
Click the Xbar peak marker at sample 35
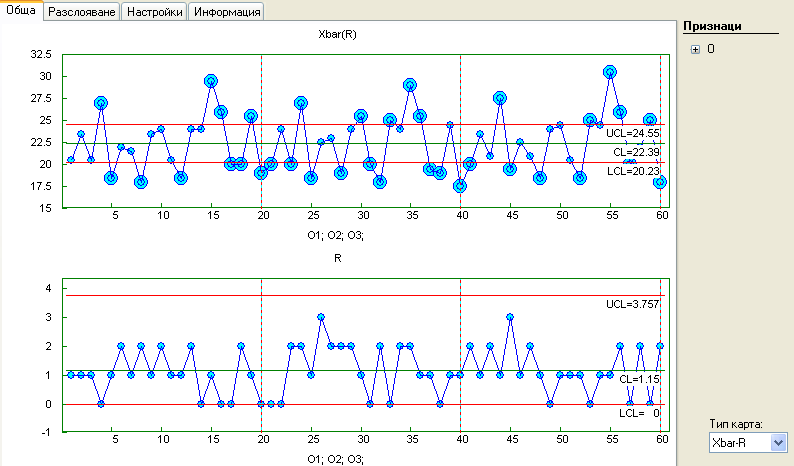(410, 85)
